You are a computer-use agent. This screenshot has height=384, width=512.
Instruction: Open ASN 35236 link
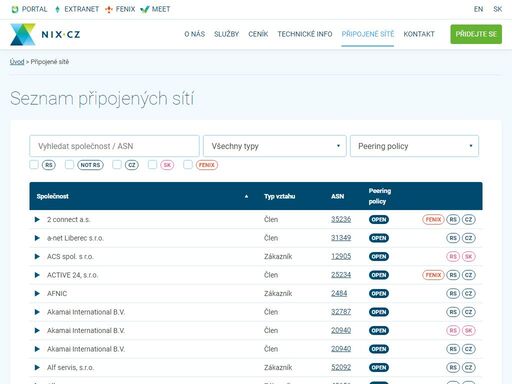coord(341,219)
